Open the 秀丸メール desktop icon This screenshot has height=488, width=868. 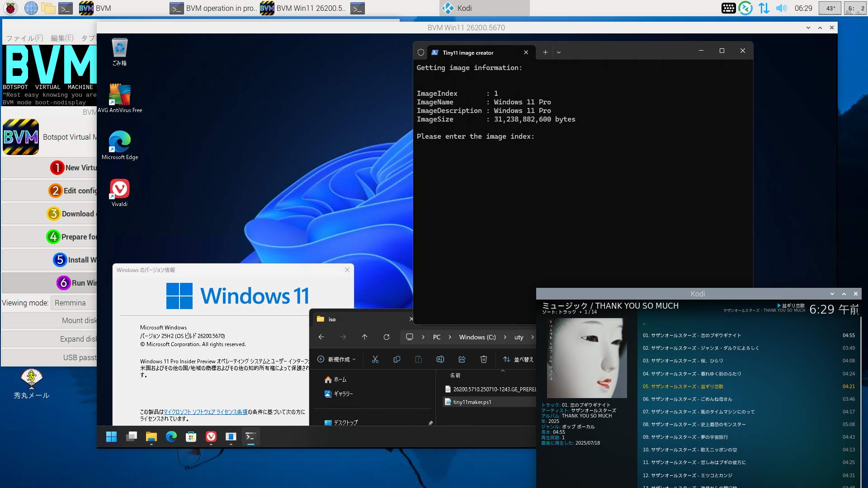click(x=31, y=384)
